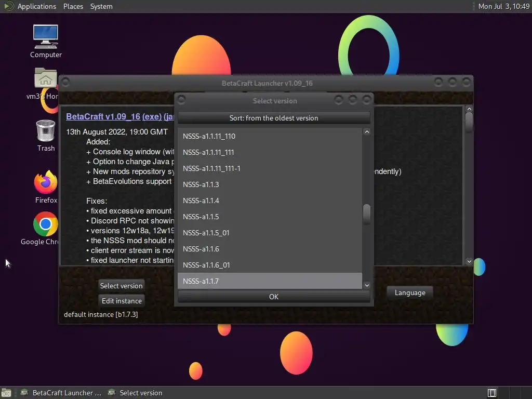
Task: Minimize the Select version dialog
Action: (338, 100)
